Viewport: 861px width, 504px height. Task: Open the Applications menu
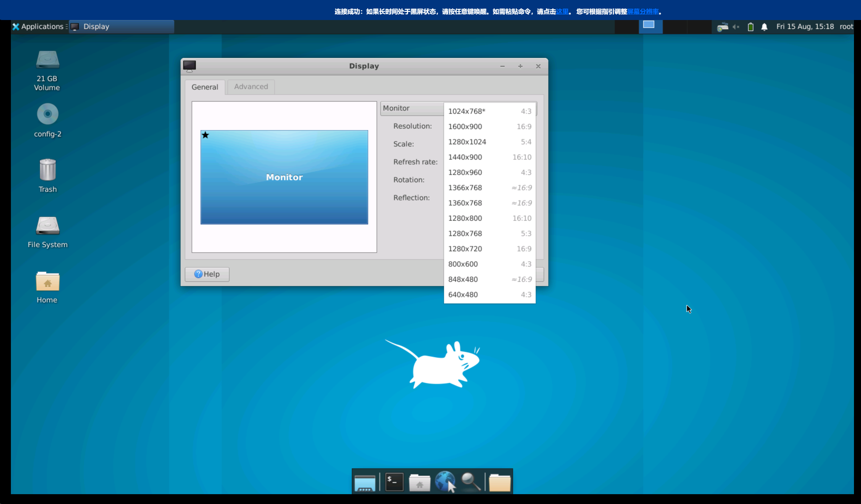[38, 27]
